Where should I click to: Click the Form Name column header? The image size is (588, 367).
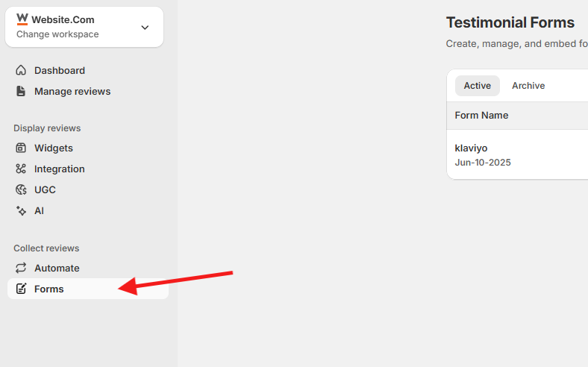pos(481,116)
